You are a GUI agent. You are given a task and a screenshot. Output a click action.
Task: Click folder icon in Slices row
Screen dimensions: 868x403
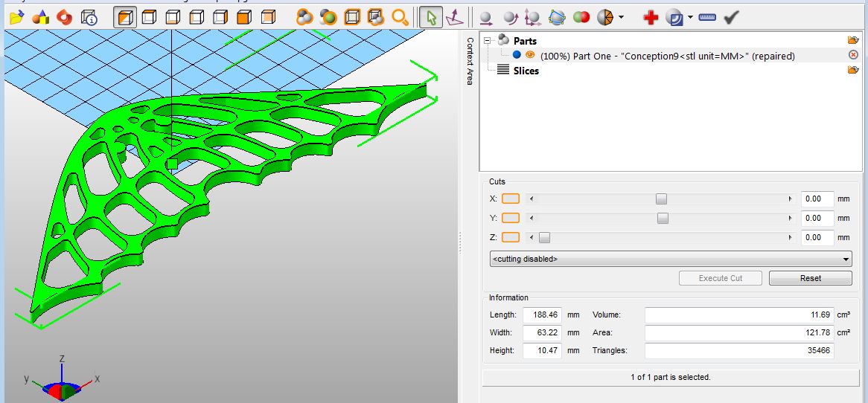[853, 70]
